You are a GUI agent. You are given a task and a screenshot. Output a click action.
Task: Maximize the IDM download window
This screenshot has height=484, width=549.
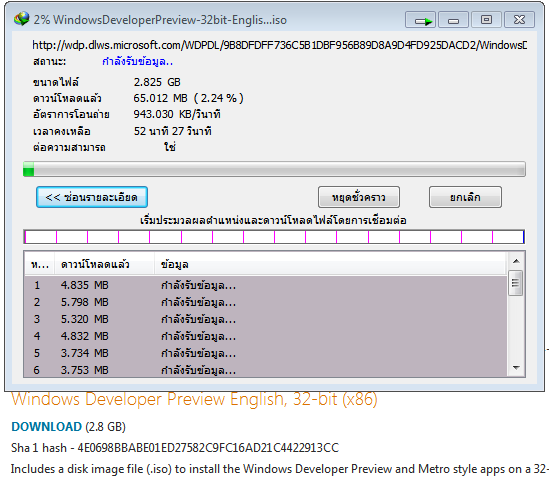coord(486,20)
